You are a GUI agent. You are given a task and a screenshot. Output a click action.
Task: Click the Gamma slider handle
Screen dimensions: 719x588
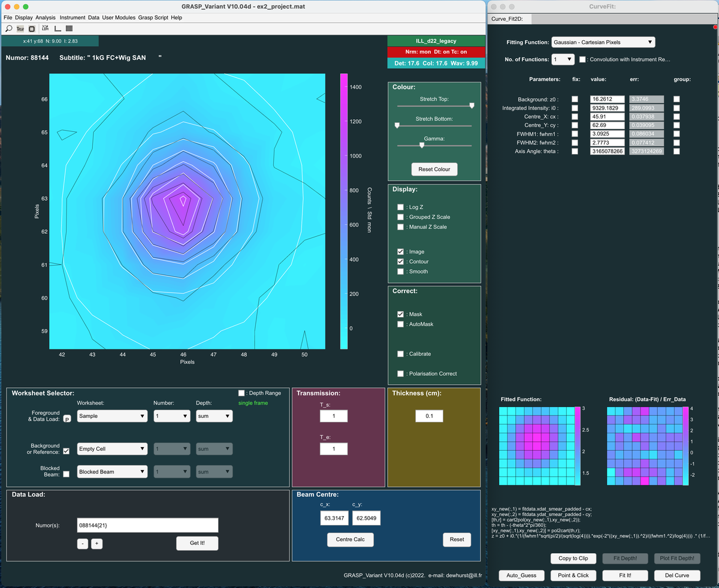click(x=425, y=145)
